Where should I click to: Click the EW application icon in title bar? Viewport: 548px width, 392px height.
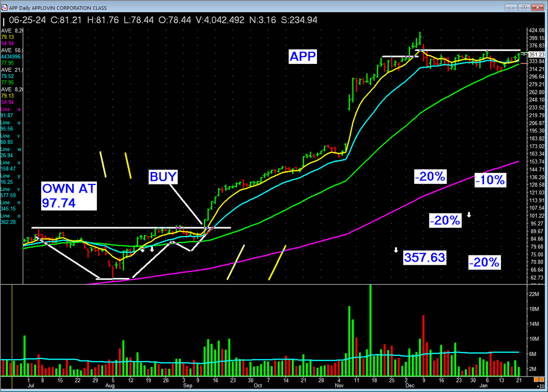click(5, 7)
